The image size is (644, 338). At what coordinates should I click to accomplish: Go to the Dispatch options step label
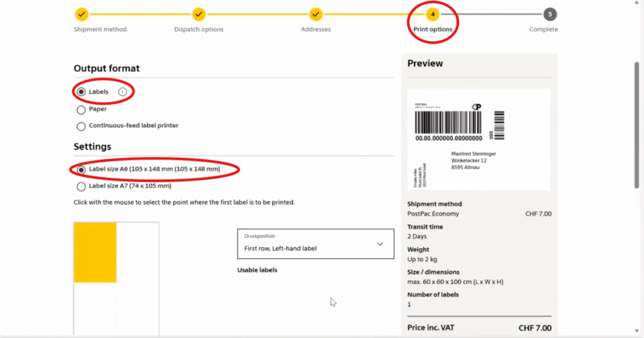click(x=199, y=30)
